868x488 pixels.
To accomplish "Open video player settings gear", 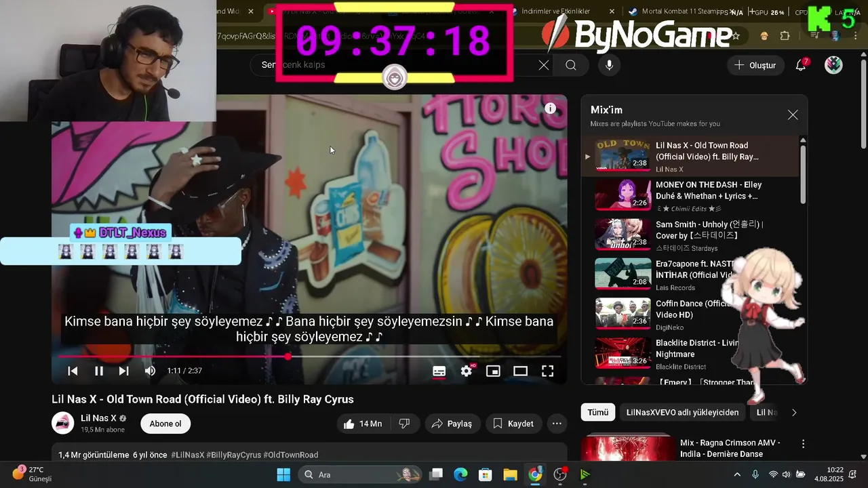I will [467, 371].
